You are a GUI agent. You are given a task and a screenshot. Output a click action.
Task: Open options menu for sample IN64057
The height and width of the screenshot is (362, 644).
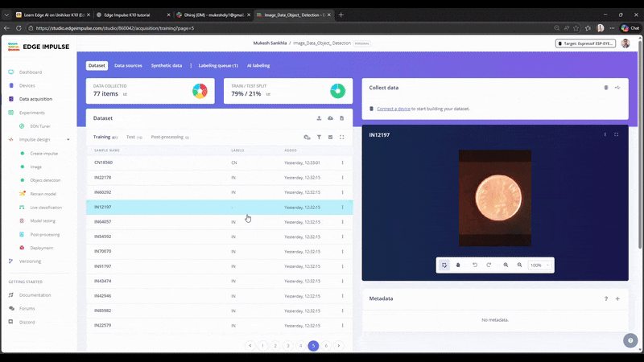tap(342, 222)
